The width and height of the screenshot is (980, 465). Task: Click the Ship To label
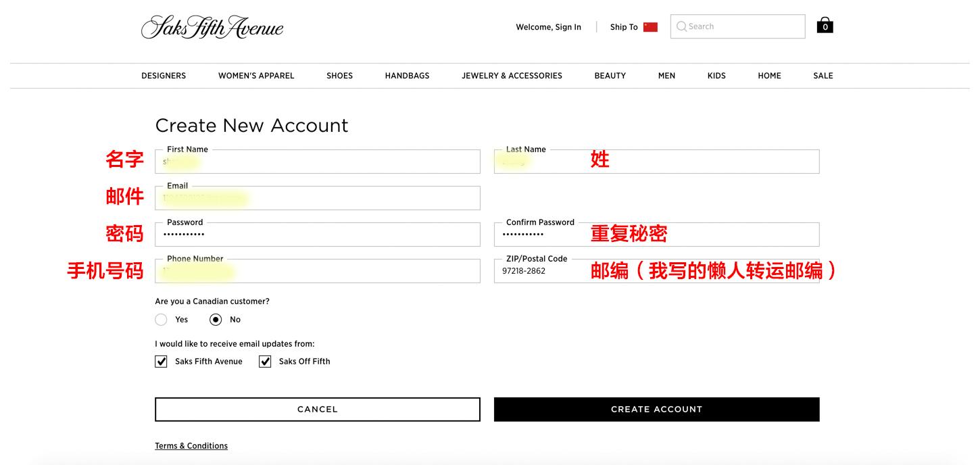624,27
